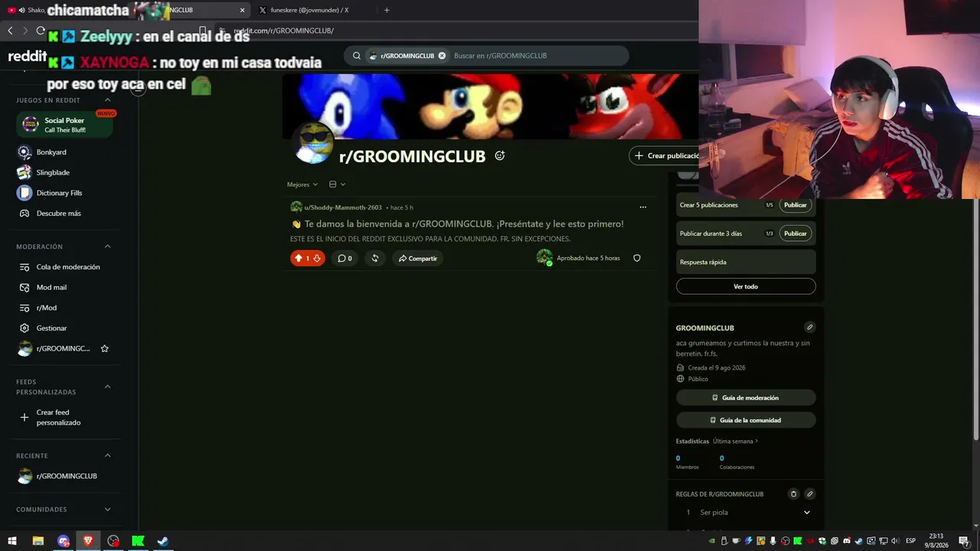
Task: Open Guía de moderación
Action: click(746, 398)
